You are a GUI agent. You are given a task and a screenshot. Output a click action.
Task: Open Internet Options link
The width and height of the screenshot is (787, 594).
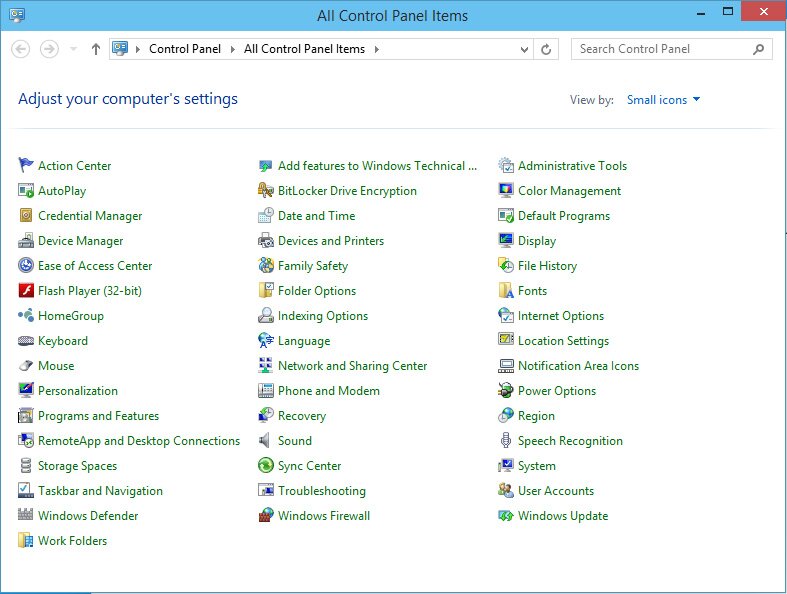tap(561, 316)
